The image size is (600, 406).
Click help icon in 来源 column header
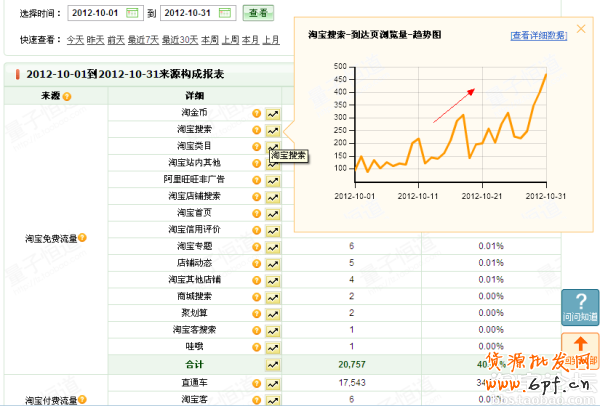67,96
